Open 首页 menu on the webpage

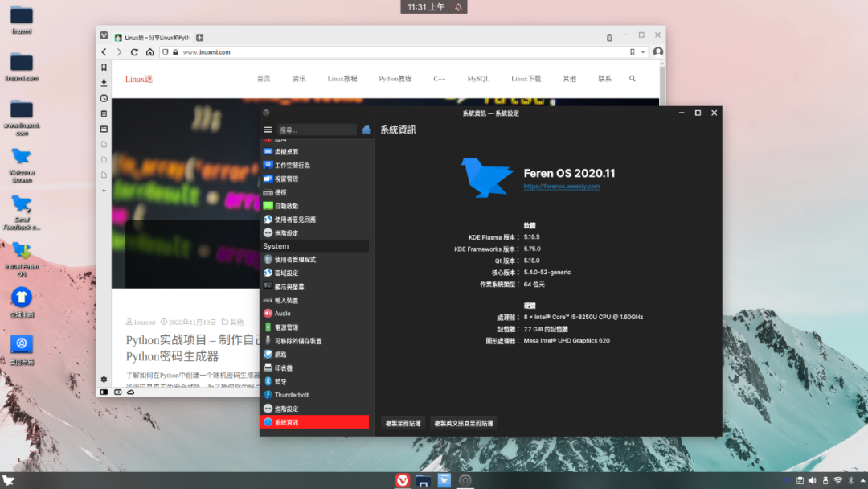coord(264,79)
